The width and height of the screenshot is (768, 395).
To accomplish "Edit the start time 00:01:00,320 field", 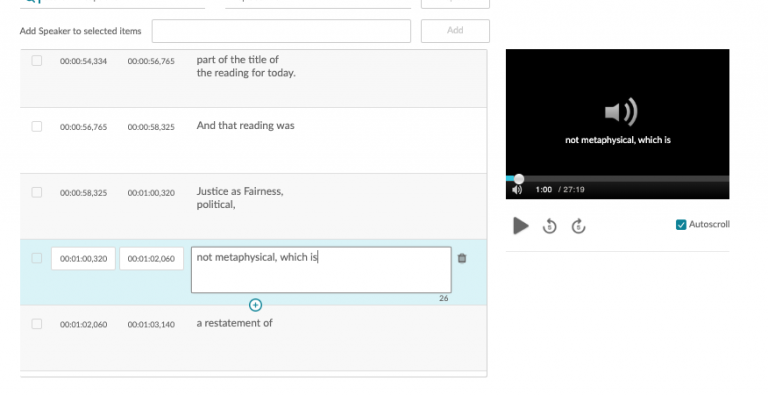I will point(83,258).
